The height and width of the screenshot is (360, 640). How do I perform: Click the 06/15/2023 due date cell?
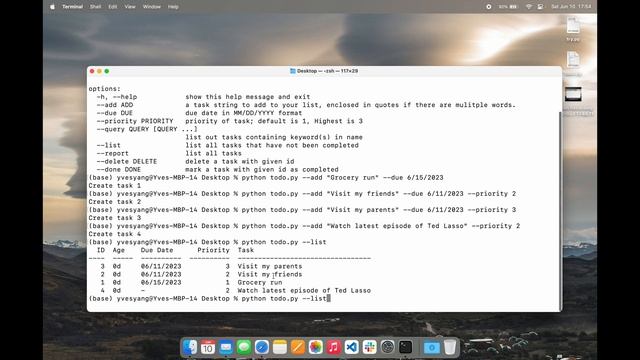161,282
